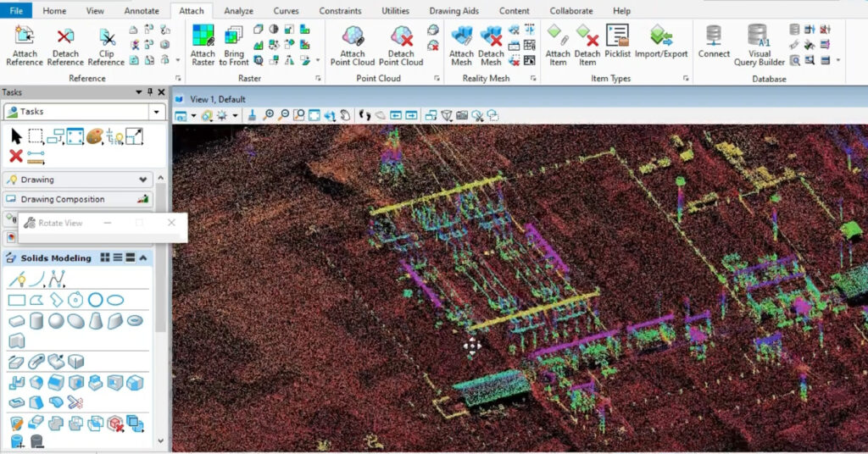Open View Attributes dropdown arrow
Viewport: 868px width, 454px height.
193,115
